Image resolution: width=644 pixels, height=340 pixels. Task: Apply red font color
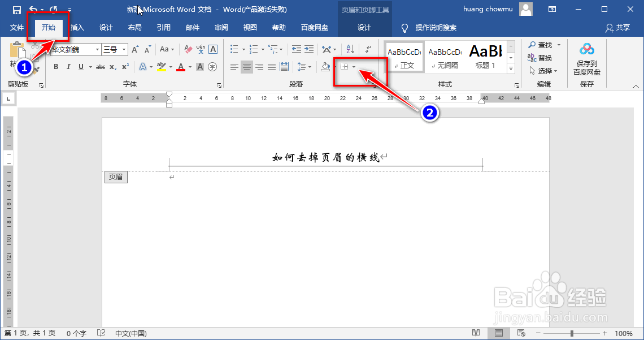click(x=181, y=67)
